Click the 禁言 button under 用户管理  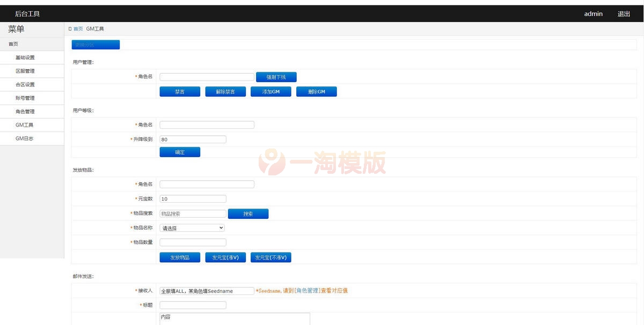click(180, 91)
